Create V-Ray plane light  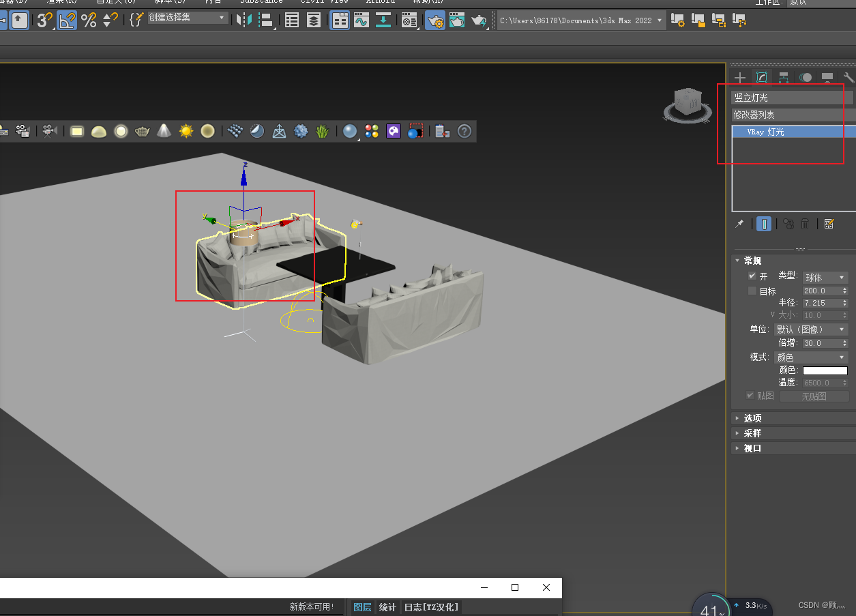point(77,131)
